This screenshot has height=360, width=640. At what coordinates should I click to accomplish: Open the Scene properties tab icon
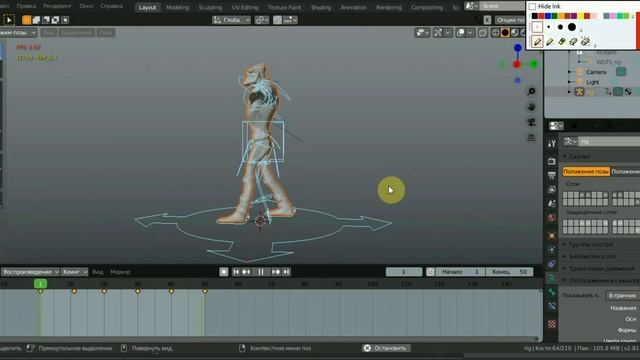552,203
